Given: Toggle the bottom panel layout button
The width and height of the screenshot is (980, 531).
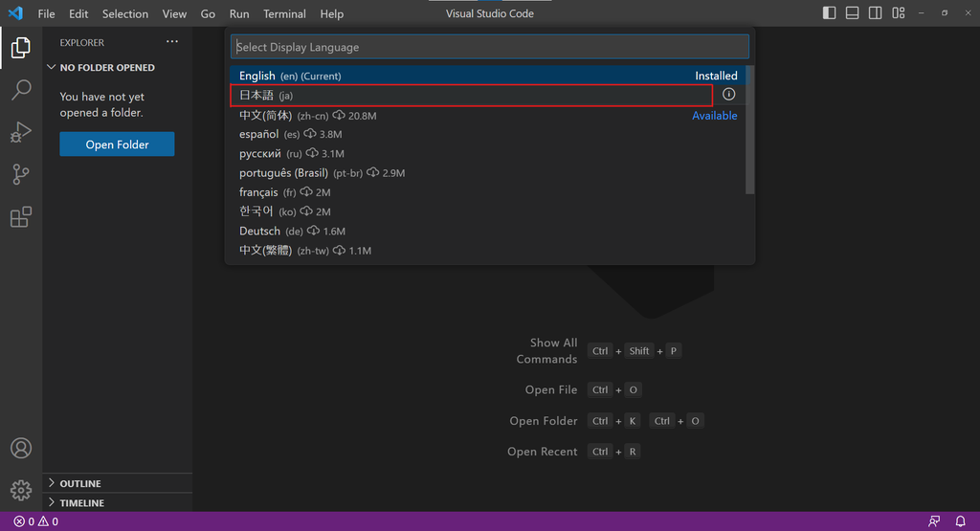Looking at the screenshot, I should point(852,13).
